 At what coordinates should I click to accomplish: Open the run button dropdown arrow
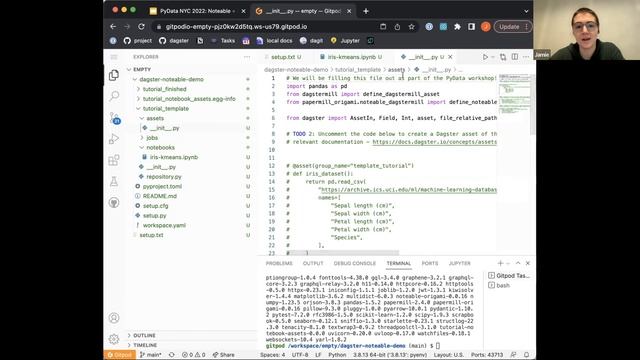coord(493,57)
